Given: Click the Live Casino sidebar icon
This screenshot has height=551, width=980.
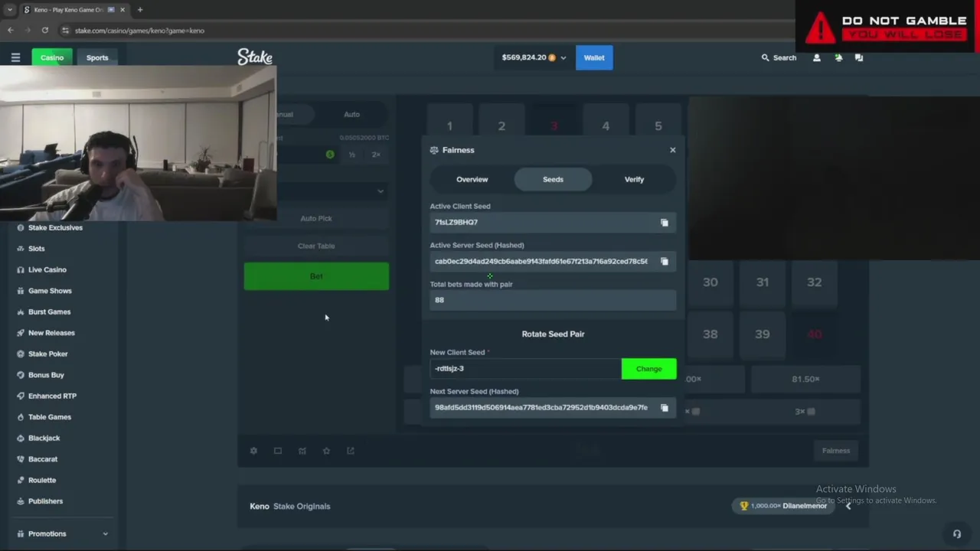Looking at the screenshot, I should pyautogui.click(x=21, y=270).
